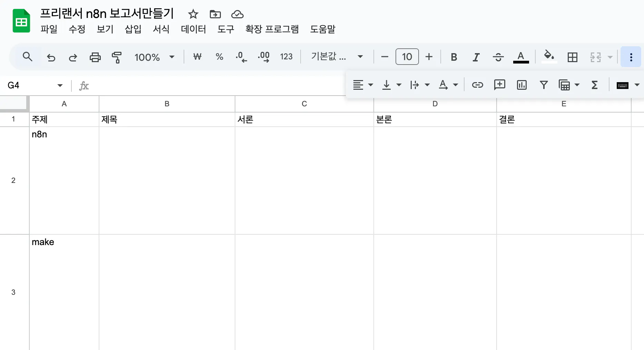Open the 파일 menu
The height and width of the screenshot is (350, 644).
49,29
